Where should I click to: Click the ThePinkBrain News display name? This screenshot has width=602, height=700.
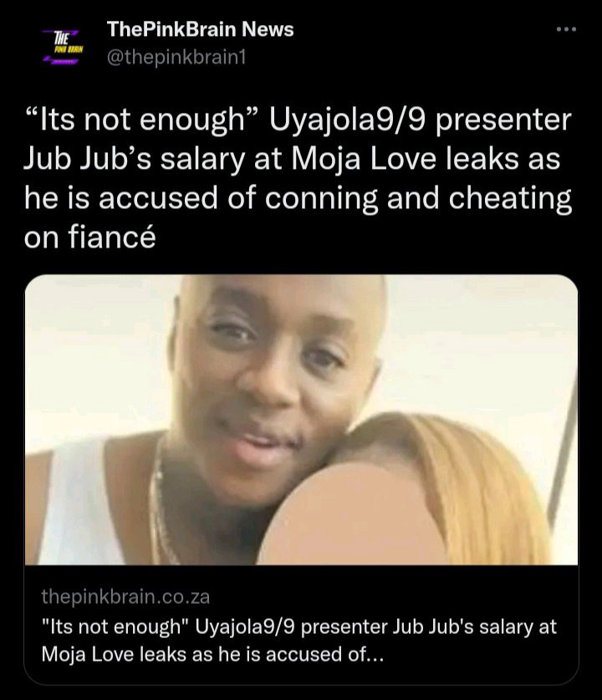tap(201, 29)
